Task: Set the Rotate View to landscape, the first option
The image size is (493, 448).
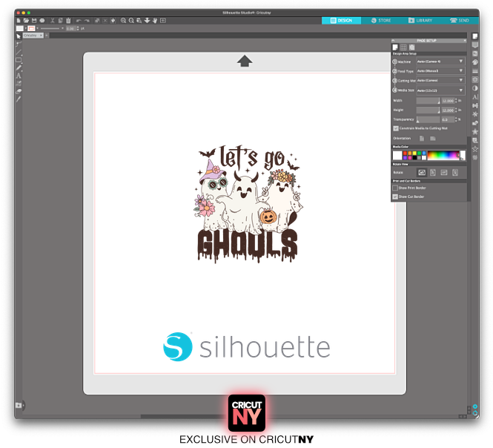Action: 422,172
